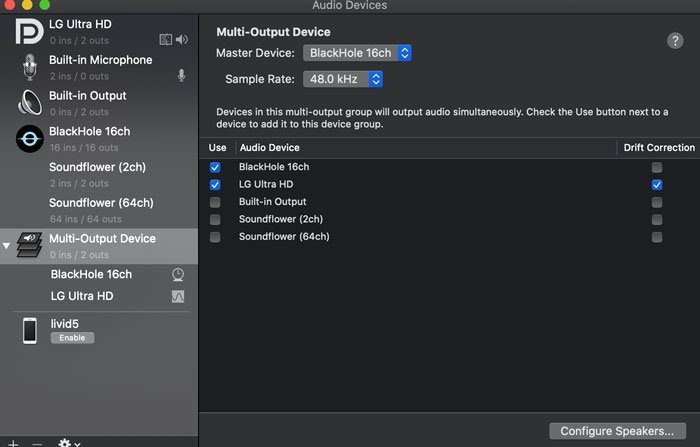Disable Drift Correction for LG Ultra HD
The width and height of the screenshot is (700, 447).
(657, 185)
